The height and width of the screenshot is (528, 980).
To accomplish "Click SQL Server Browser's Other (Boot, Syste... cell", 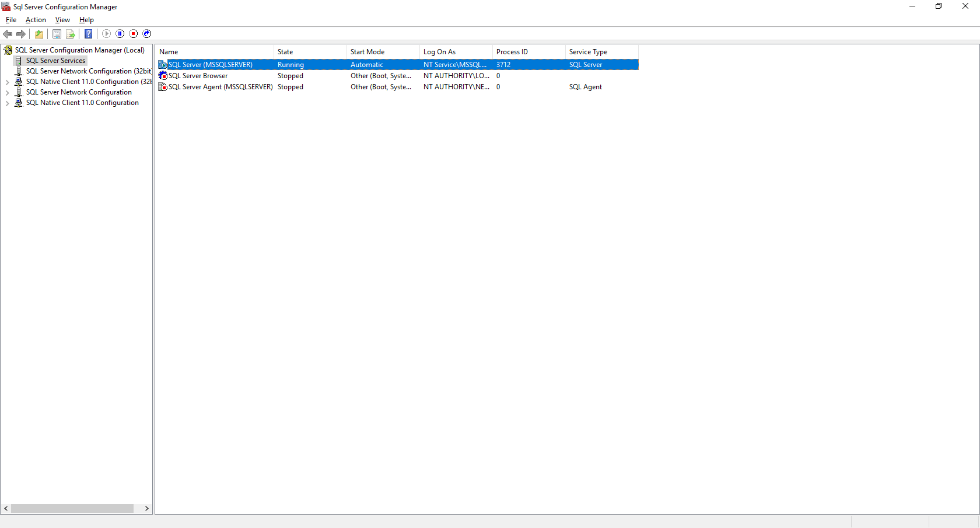I will (x=381, y=76).
